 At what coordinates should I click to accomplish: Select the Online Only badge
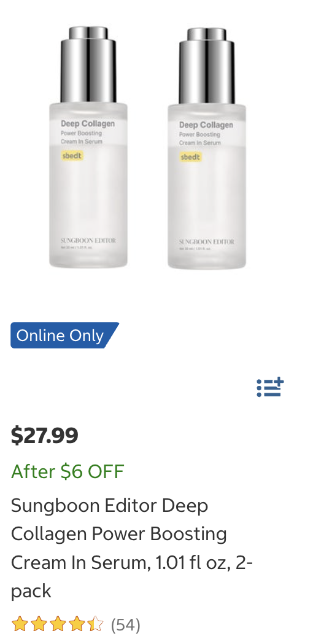[x=65, y=335]
